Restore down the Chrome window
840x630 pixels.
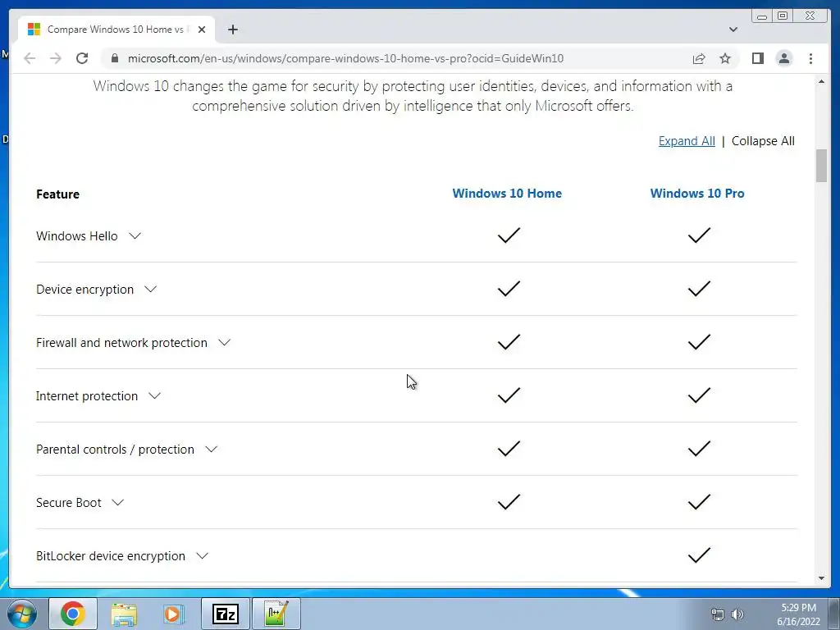tap(783, 16)
